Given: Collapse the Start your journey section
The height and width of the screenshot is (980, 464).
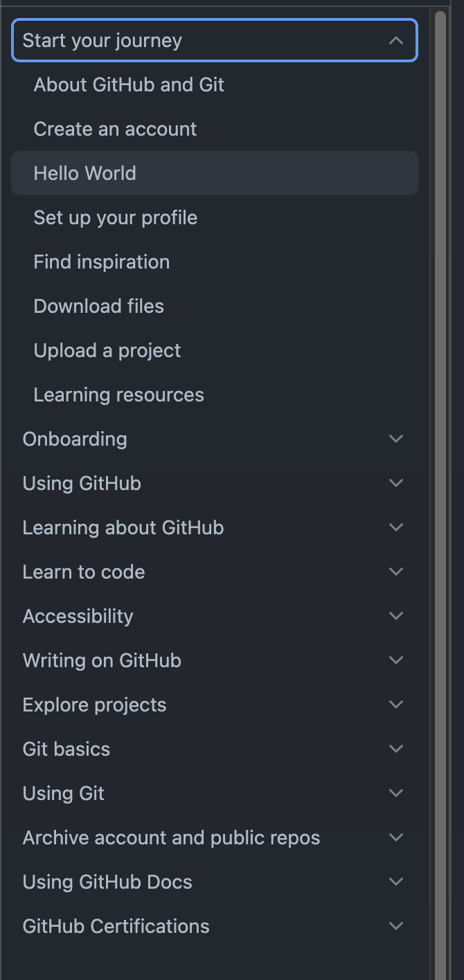Looking at the screenshot, I should pos(395,41).
